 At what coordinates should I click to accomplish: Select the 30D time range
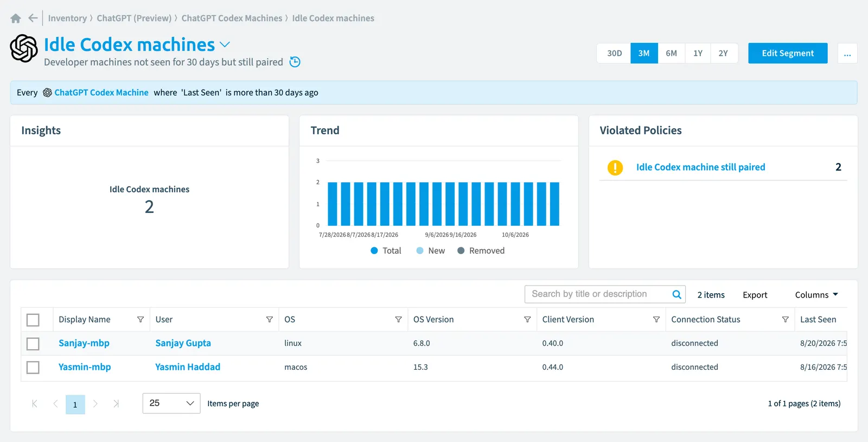614,53
